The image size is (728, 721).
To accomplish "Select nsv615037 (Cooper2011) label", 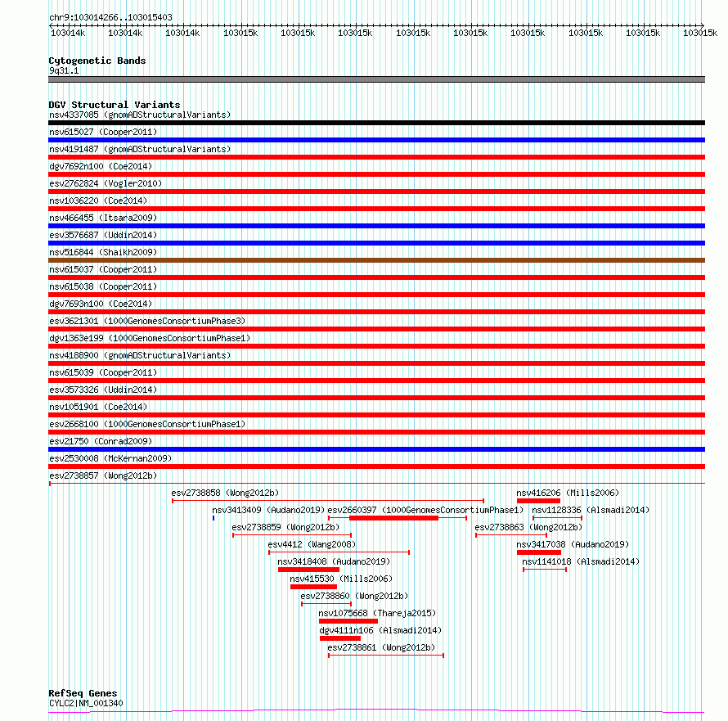I will point(103,269).
